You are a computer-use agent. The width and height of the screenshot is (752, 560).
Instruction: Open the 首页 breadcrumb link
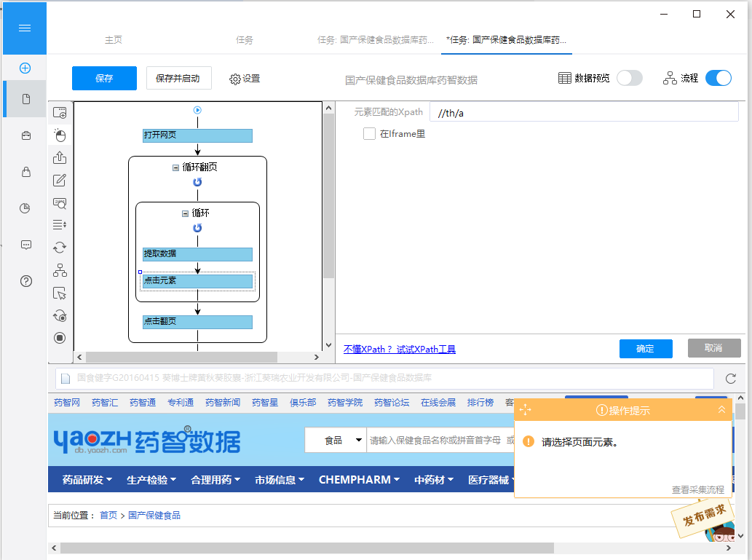click(108, 516)
